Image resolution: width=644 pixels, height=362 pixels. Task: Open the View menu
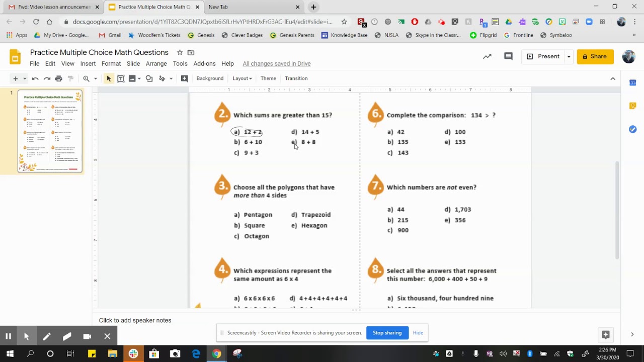(68, 64)
